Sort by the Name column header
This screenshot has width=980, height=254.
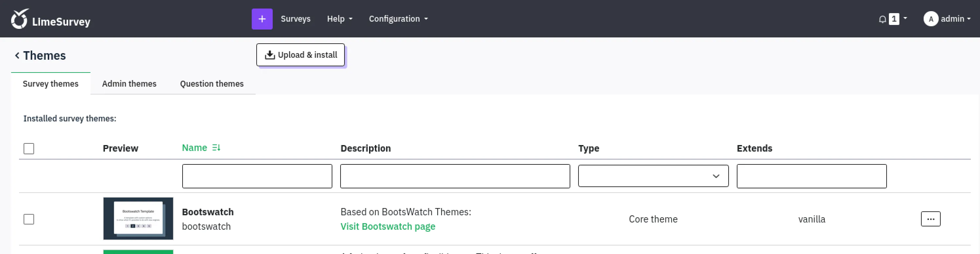tap(194, 148)
